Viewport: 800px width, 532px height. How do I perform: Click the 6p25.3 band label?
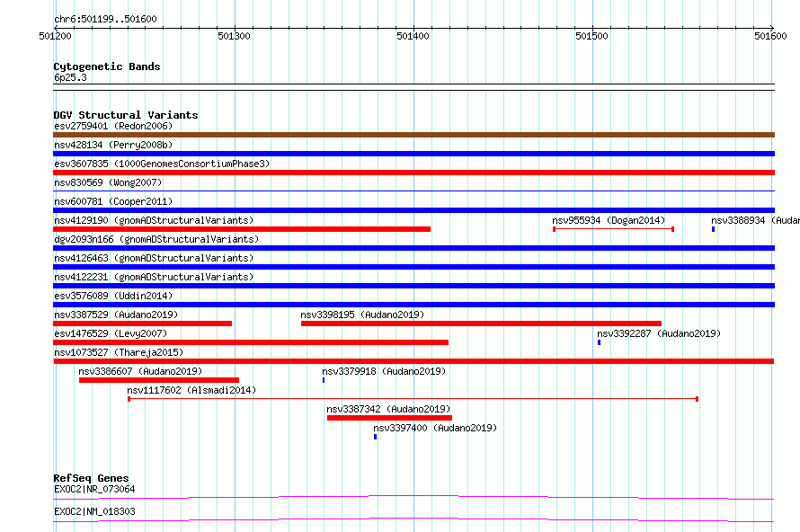click(70, 77)
